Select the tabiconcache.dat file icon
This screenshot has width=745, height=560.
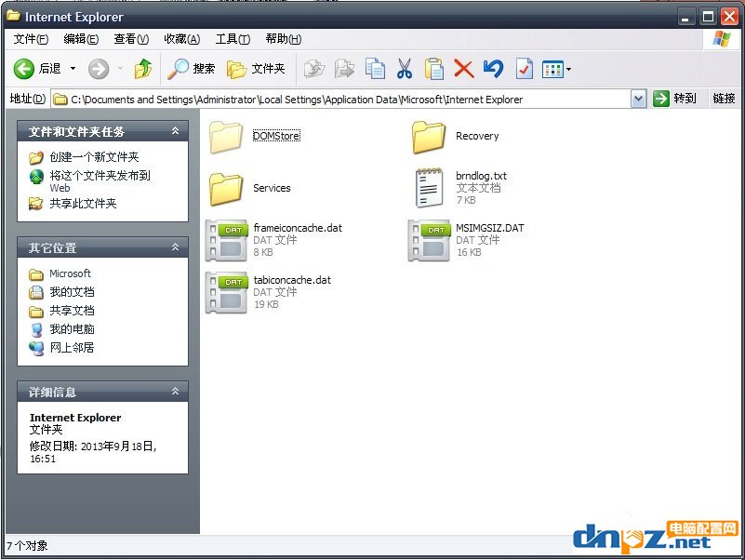[226, 293]
